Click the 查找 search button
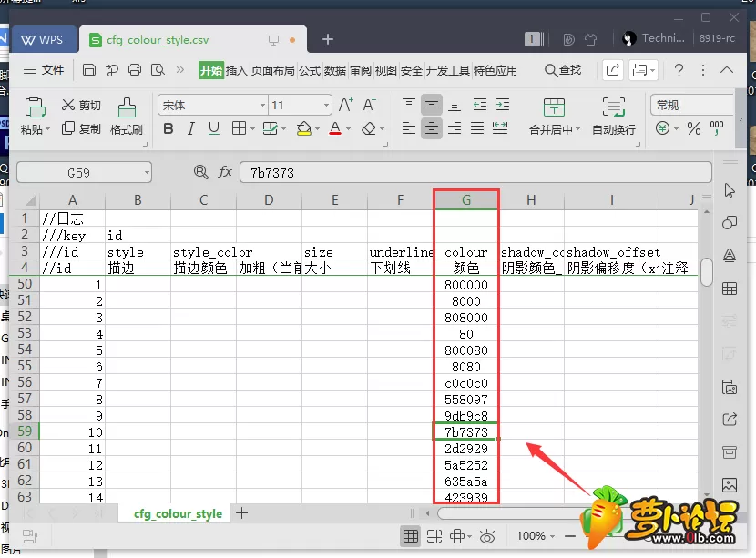This screenshot has height=558, width=756. [x=563, y=70]
